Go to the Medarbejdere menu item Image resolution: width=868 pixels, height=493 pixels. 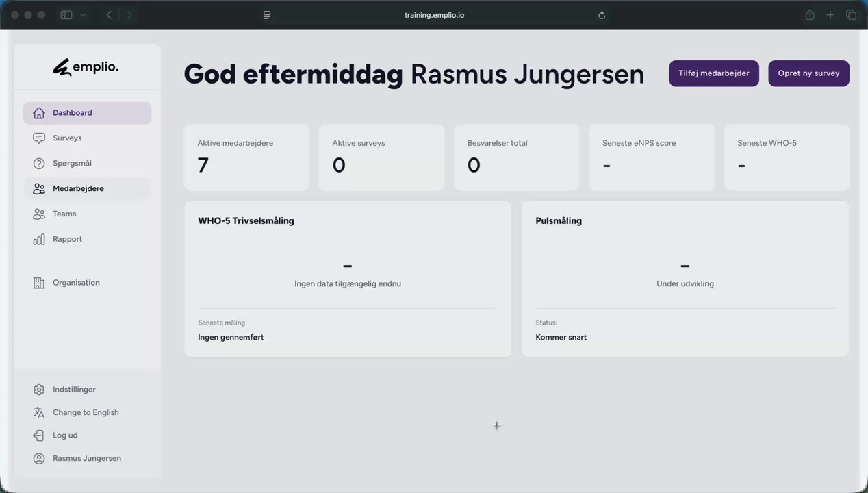[87, 189]
